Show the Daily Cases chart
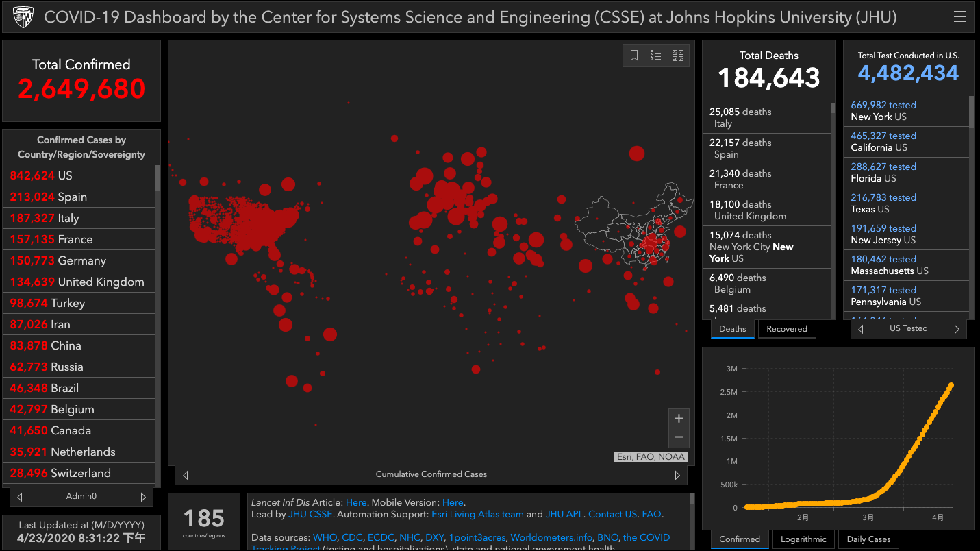980x551 pixels. tap(868, 539)
